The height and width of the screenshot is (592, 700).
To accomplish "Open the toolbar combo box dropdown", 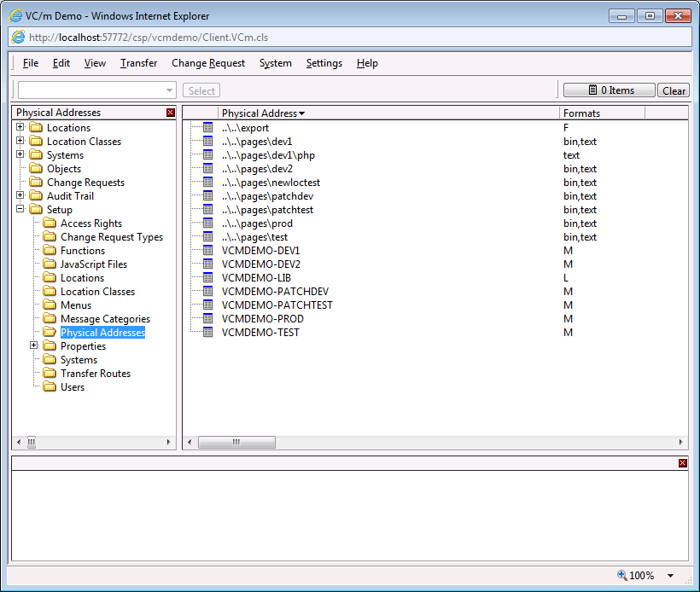I will (x=169, y=90).
